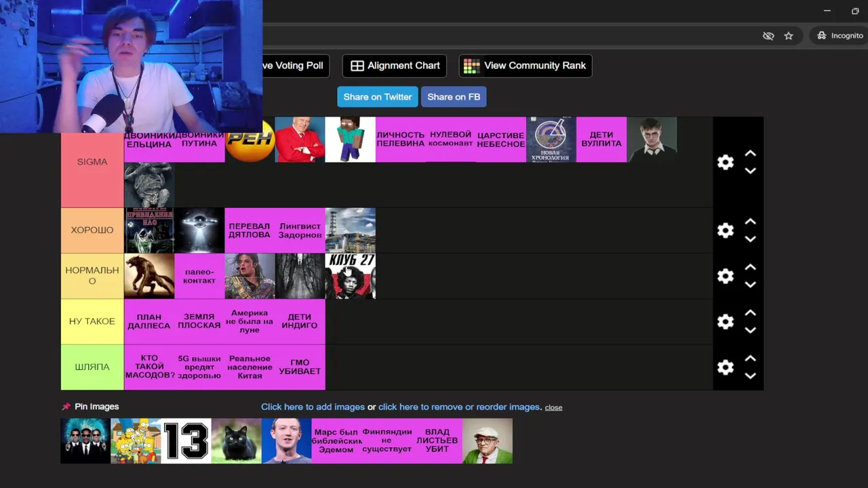Click here to add images link

click(x=313, y=407)
